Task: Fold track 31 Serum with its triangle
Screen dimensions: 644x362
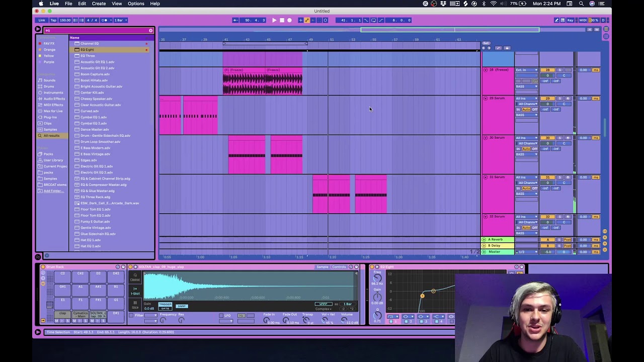Action: (486, 177)
